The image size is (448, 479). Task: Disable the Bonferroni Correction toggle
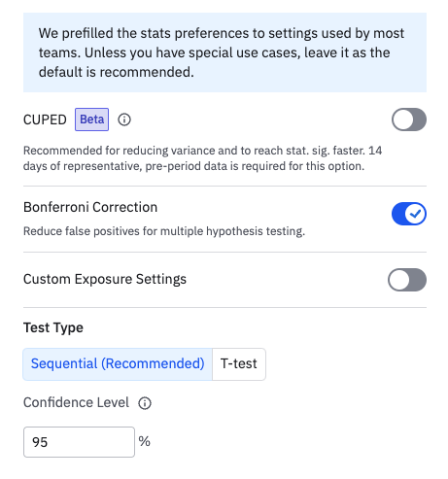click(409, 214)
